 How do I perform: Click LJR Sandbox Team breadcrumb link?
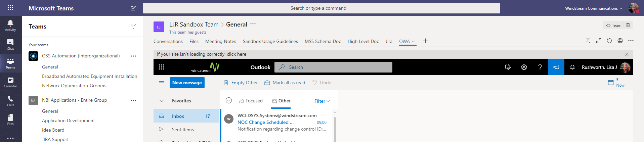[194, 25]
